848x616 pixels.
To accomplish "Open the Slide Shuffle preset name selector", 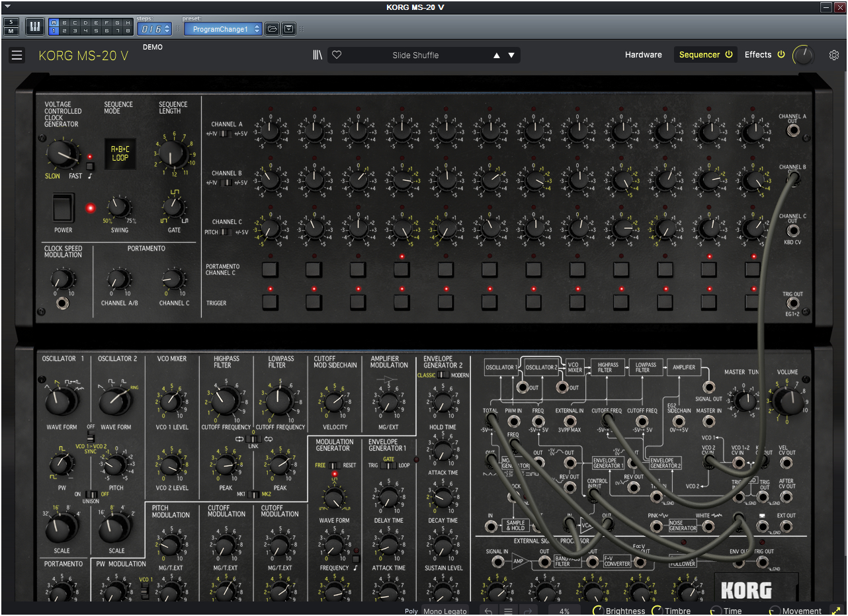I will 415,56.
